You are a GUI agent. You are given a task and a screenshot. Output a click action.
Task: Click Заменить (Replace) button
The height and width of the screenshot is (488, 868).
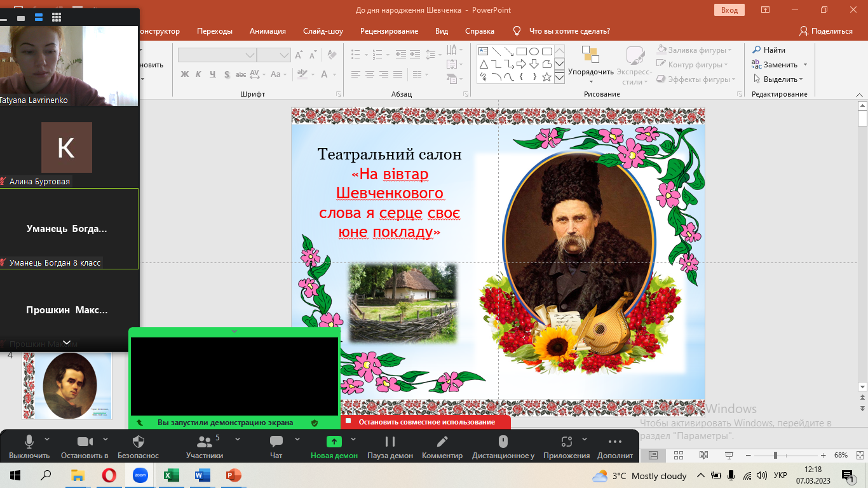[775, 65]
